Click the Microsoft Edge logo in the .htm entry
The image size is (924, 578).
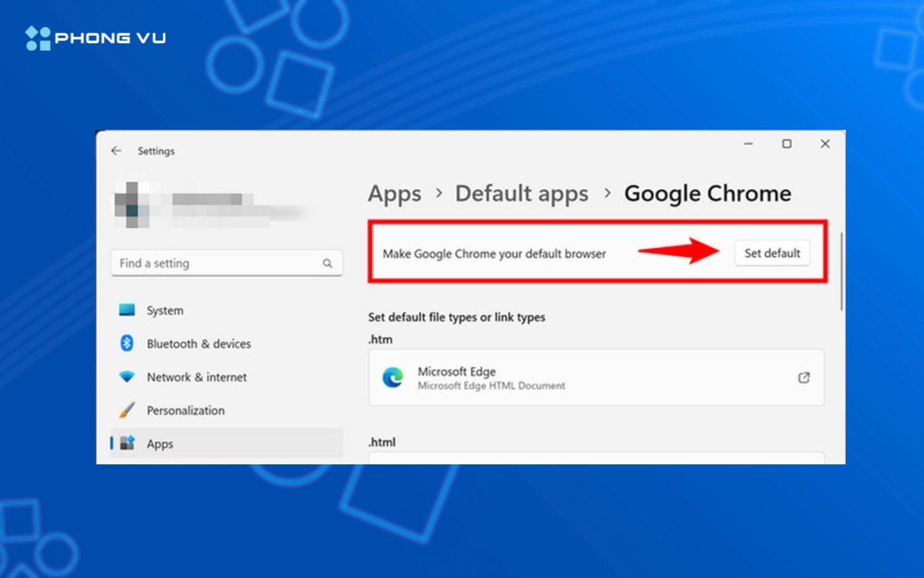point(393,378)
